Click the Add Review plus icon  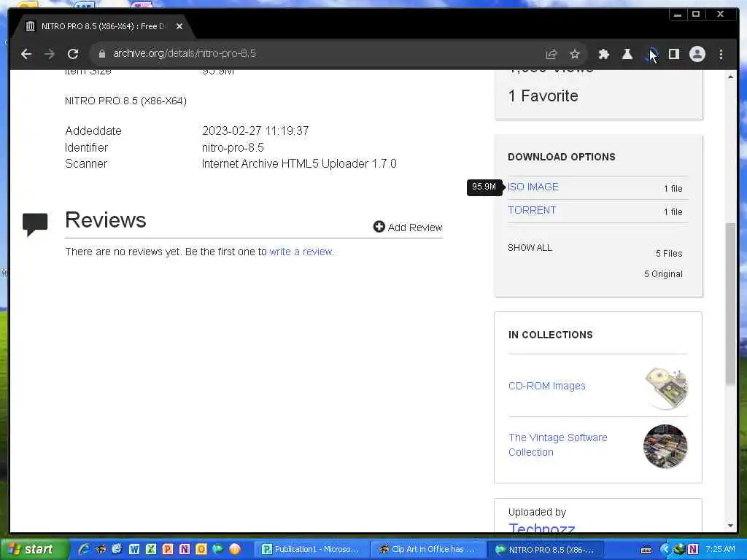[379, 227]
